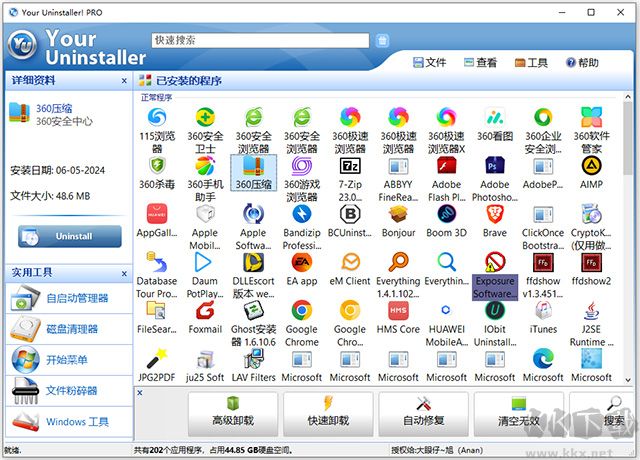Open 自启动管理器 tool

pyautogui.click(x=69, y=298)
